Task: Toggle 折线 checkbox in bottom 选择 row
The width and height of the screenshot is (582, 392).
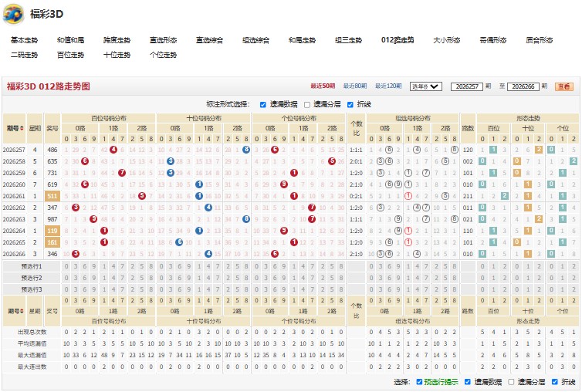Action: click(555, 382)
